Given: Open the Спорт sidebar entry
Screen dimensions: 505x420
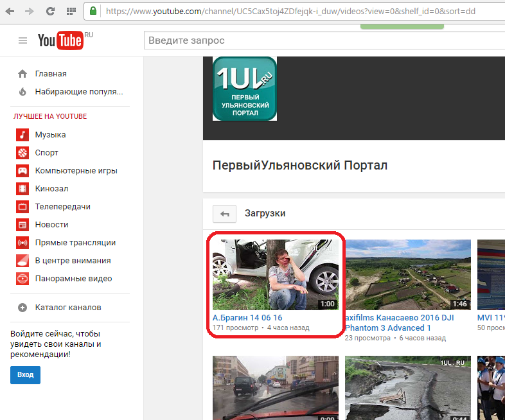Looking at the screenshot, I should (x=47, y=153).
